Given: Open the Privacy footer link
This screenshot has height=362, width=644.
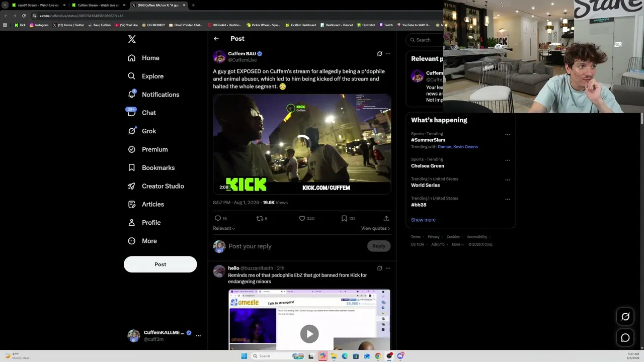Looking at the screenshot, I should pyautogui.click(x=434, y=237).
